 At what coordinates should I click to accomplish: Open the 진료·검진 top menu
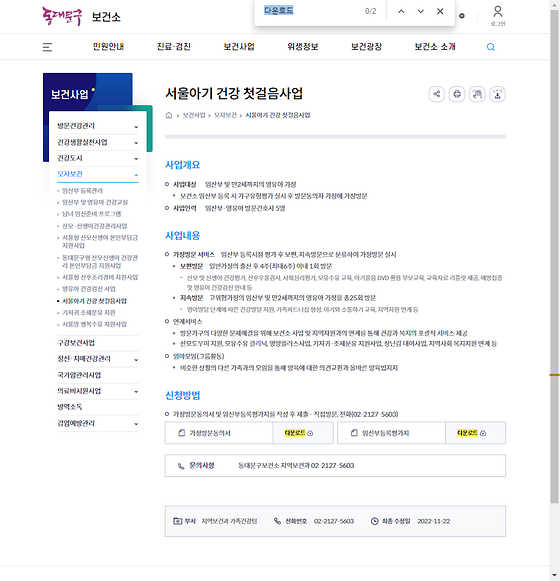pyautogui.click(x=173, y=47)
